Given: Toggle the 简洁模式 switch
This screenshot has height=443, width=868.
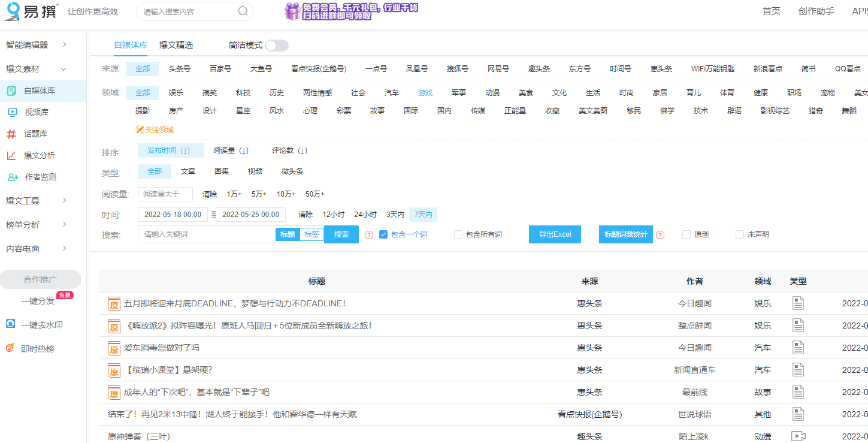Looking at the screenshot, I should click(276, 46).
